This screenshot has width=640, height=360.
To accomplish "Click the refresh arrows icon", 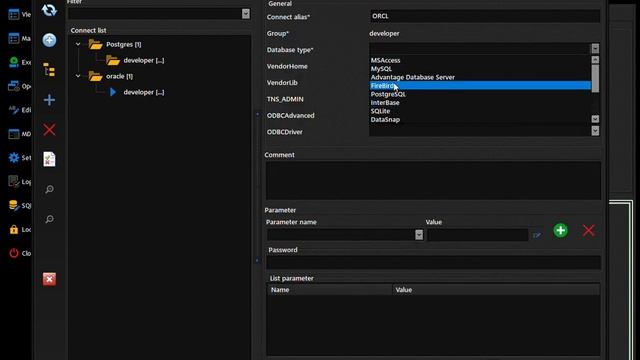I will (49, 10).
